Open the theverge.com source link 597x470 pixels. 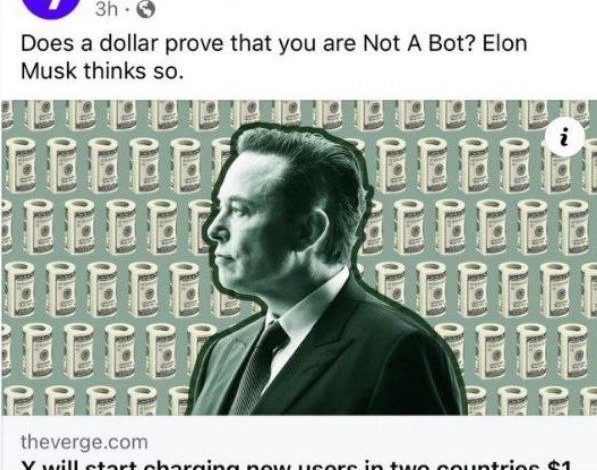coord(85,442)
